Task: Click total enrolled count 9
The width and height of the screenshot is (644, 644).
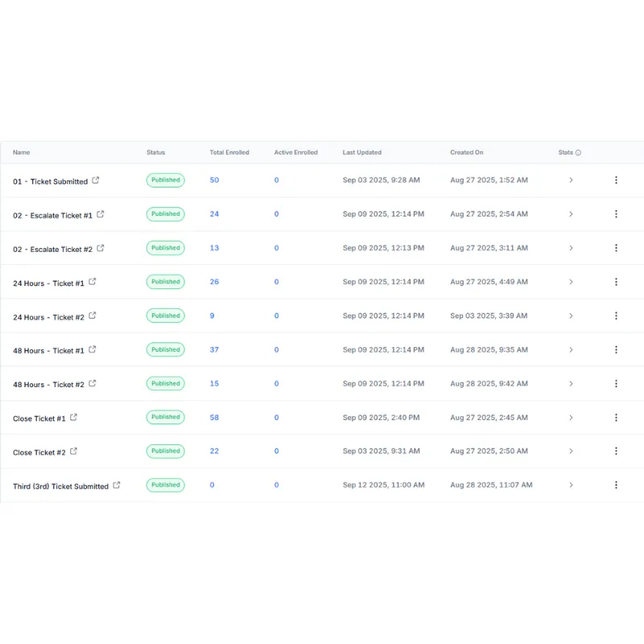Action: click(x=212, y=316)
